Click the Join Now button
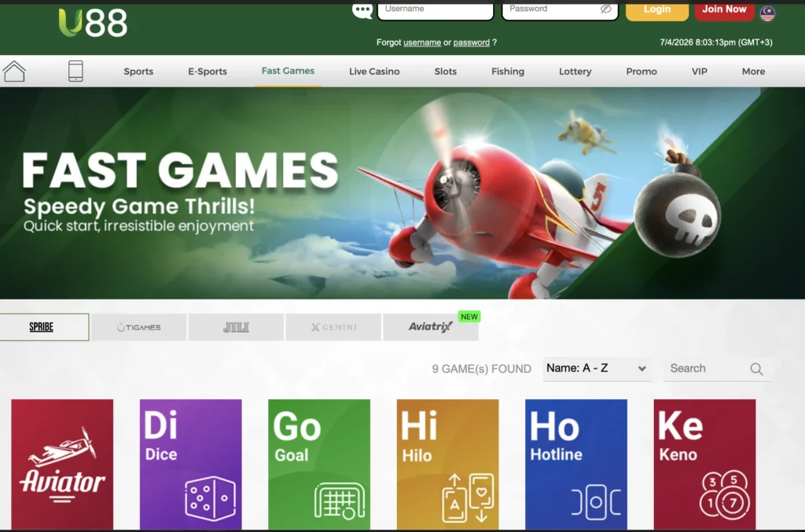Image resolution: width=805 pixels, height=532 pixels. pos(724,11)
